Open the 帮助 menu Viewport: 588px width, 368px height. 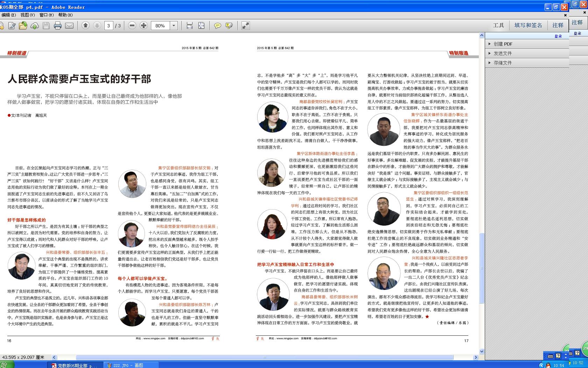tap(65, 15)
